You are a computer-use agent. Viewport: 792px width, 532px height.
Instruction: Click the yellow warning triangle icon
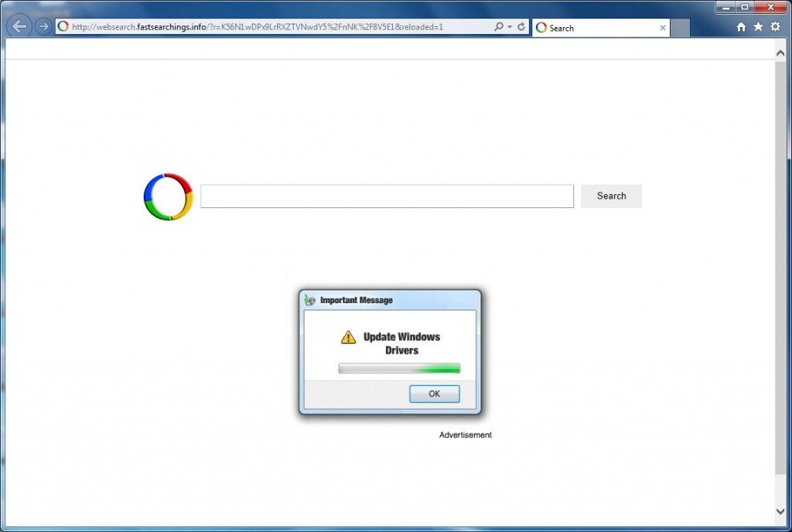[x=348, y=336]
